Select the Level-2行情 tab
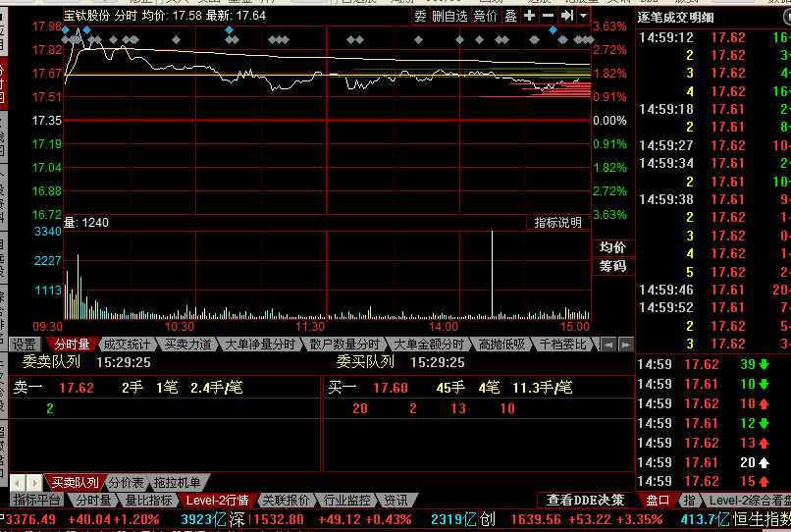The width and height of the screenshot is (791, 532). [218, 501]
